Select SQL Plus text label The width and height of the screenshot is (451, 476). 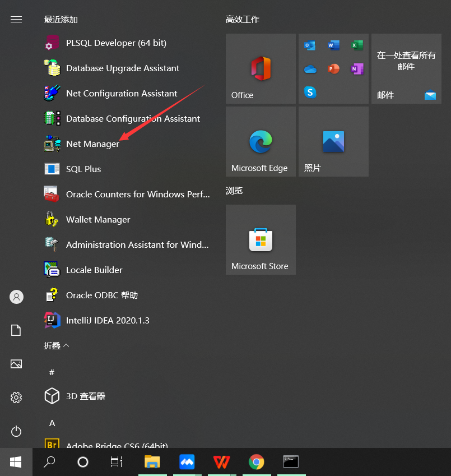coord(83,169)
